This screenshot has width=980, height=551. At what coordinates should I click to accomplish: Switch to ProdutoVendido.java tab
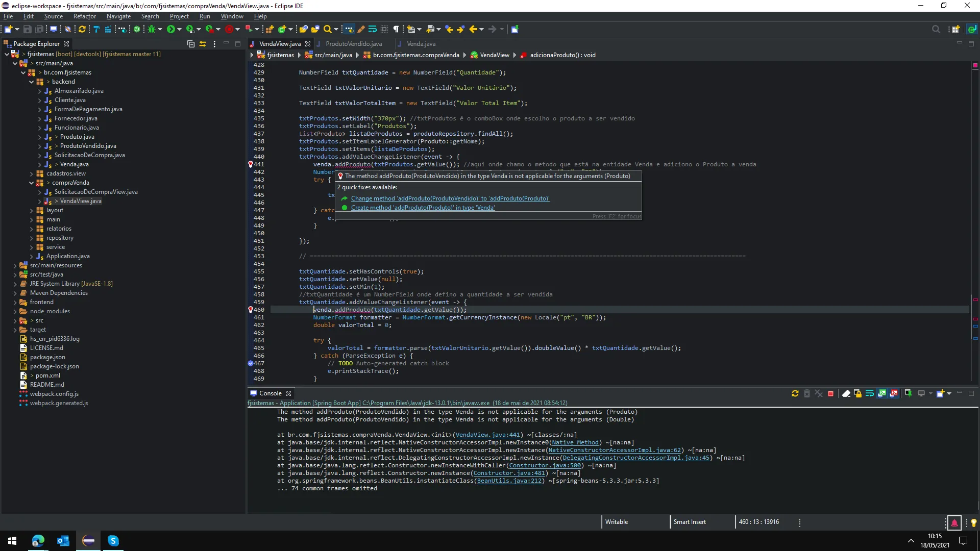354,44
